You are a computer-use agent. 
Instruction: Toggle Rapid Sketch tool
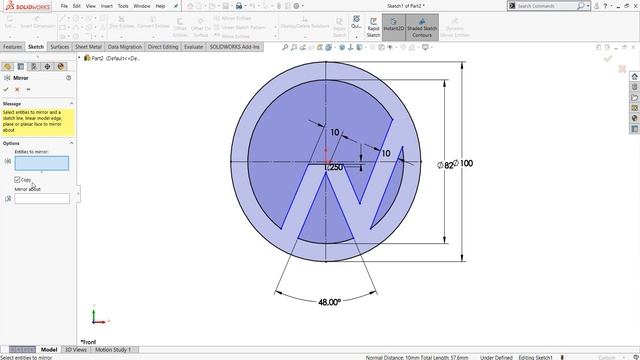coord(373,27)
